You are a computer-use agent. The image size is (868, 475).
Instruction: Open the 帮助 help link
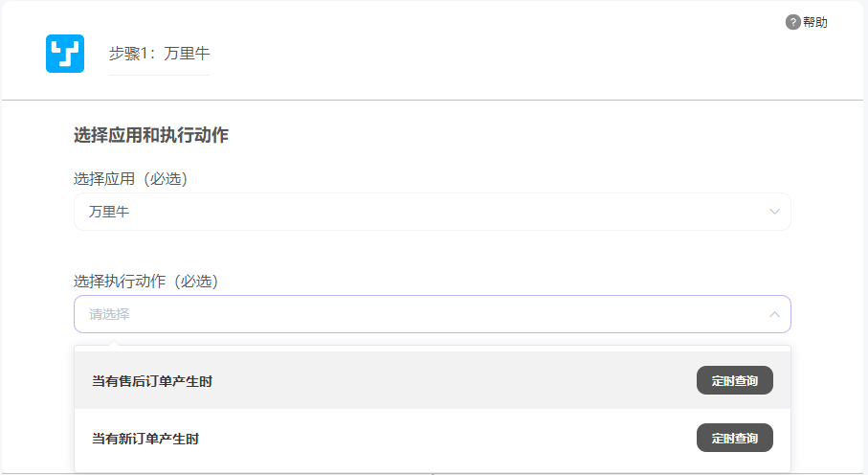point(815,22)
